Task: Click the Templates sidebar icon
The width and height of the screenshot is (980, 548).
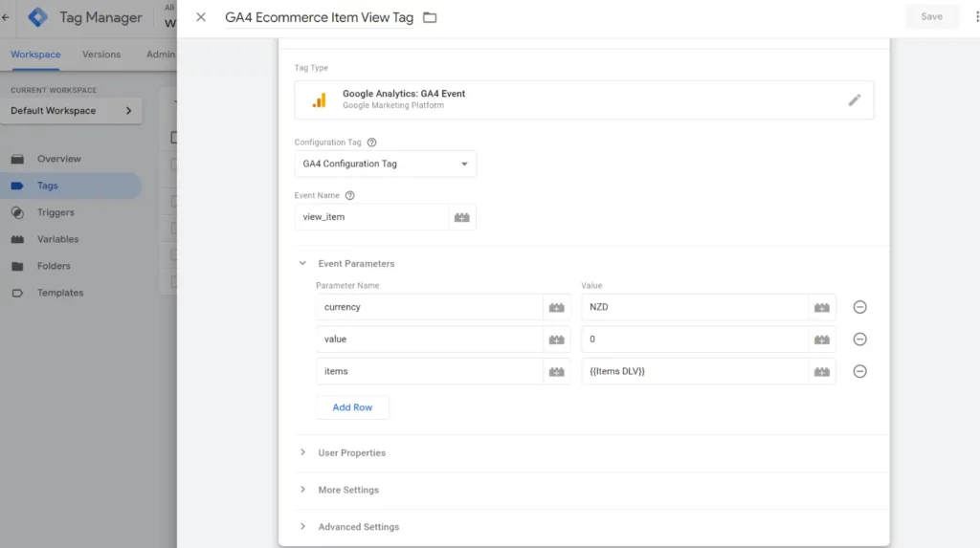Action: pos(17,293)
